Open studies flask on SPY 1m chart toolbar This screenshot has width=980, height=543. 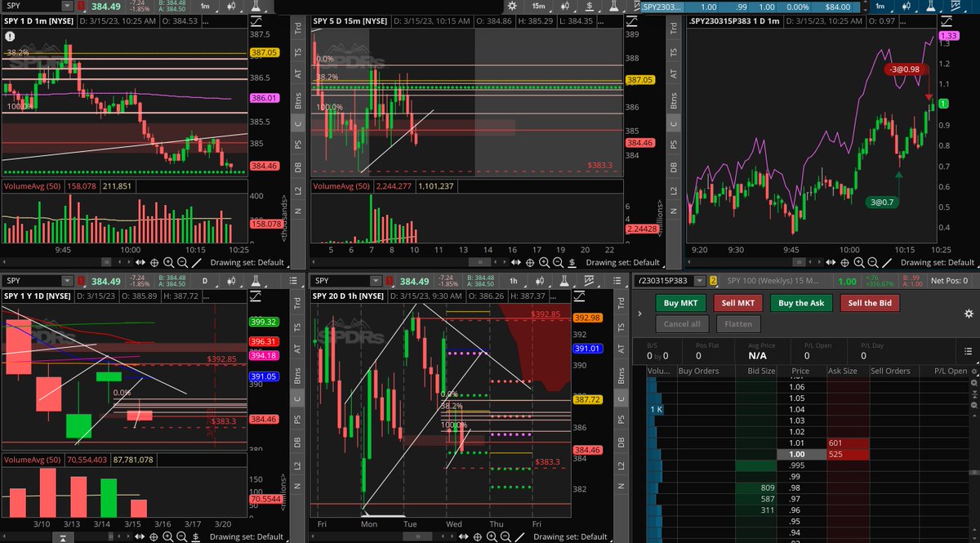point(256,7)
